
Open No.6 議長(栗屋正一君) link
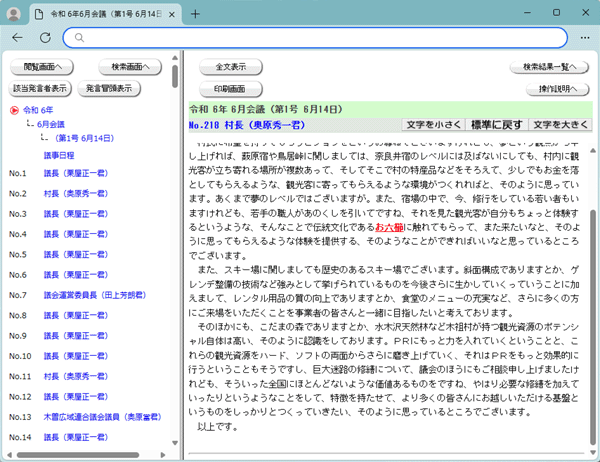(76, 275)
